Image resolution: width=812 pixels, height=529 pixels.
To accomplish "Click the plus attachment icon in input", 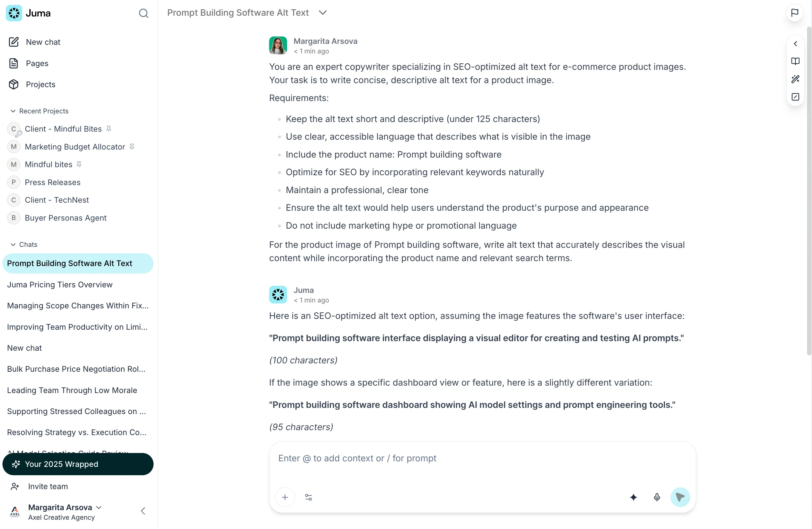I will [285, 497].
